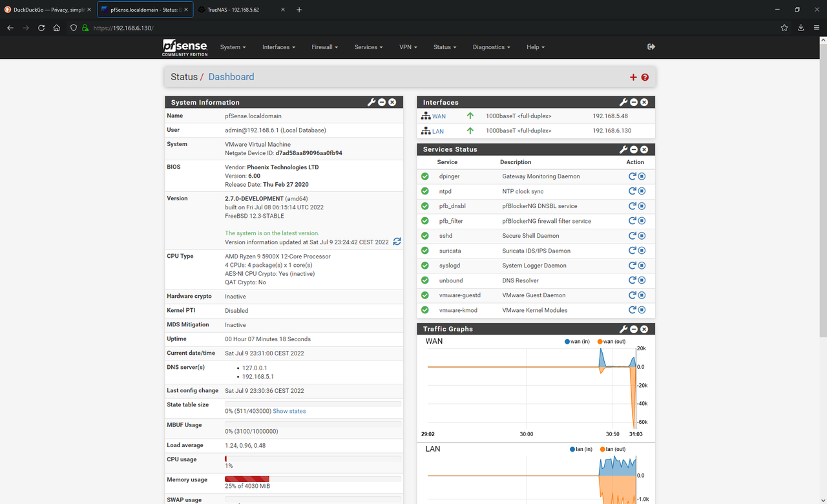The width and height of the screenshot is (827, 504).
Task: Bookmark this page with the star
Action: [x=784, y=28]
